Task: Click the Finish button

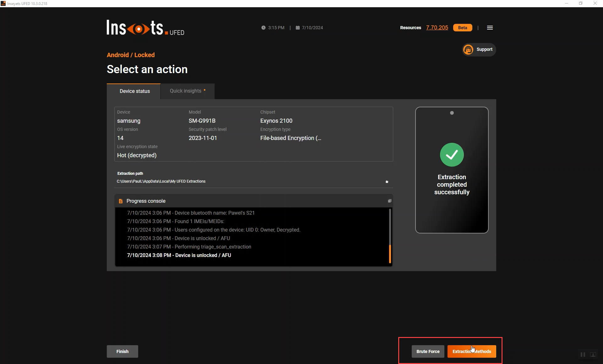Action: tap(122, 351)
